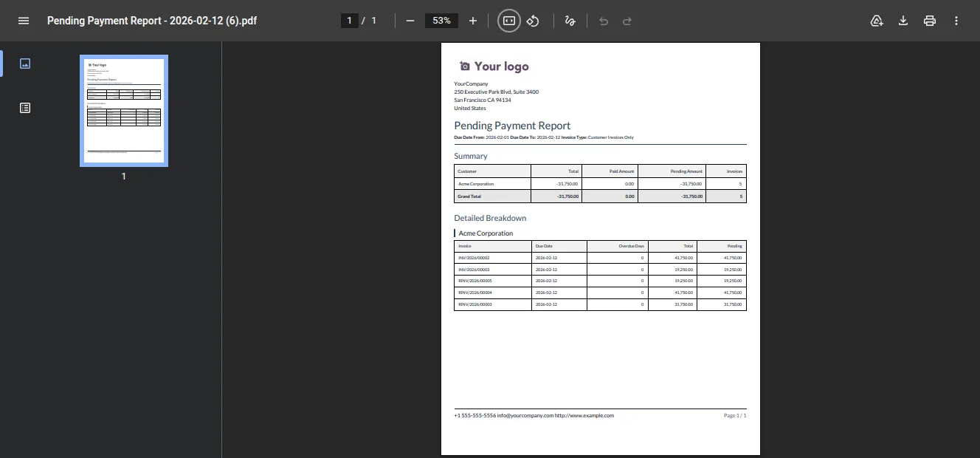Click the Grand Total row label
The height and width of the screenshot is (458, 980).
pos(469,196)
